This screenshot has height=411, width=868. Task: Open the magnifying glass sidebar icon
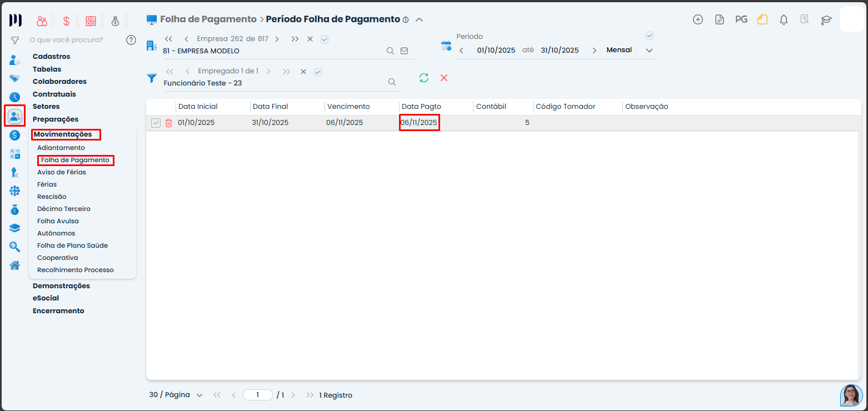[15, 247]
